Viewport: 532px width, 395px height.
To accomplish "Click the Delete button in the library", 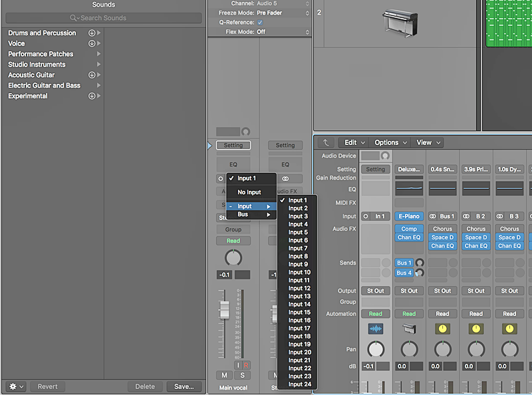I will click(145, 386).
